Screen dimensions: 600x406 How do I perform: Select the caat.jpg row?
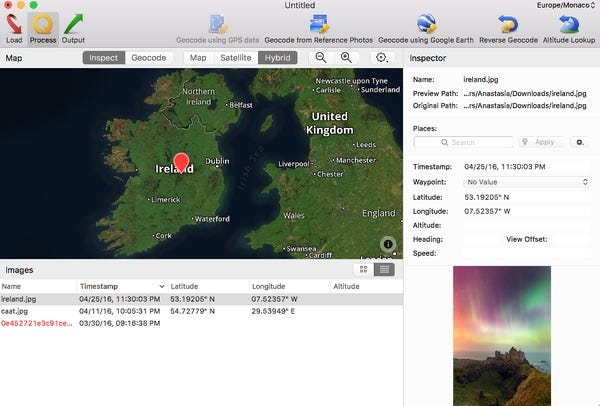(x=201, y=311)
